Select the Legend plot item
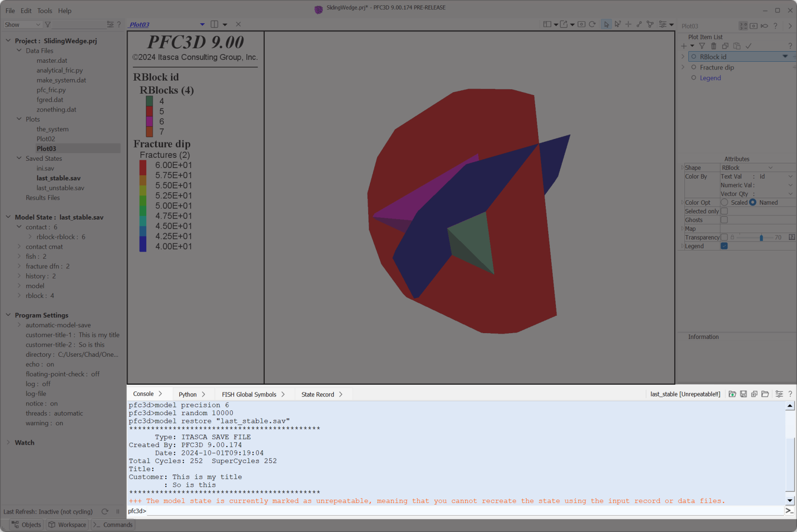 [710, 78]
